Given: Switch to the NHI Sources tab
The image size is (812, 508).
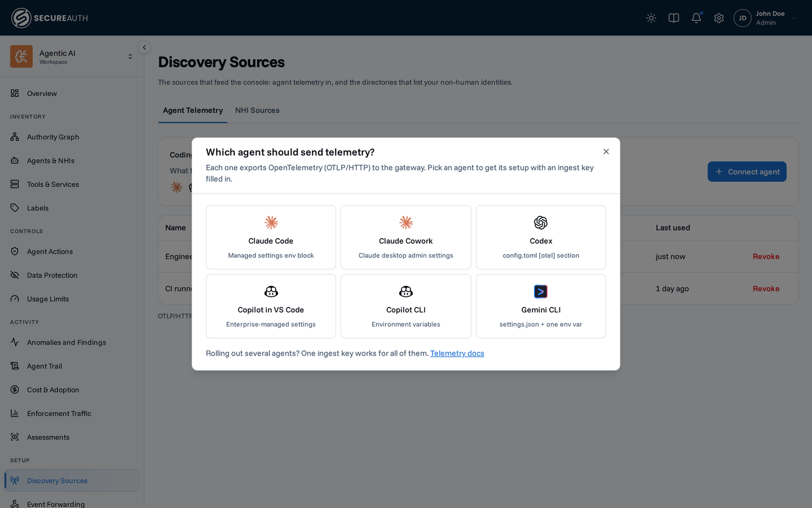Looking at the screenshot, I should click(x=257, y=111).
